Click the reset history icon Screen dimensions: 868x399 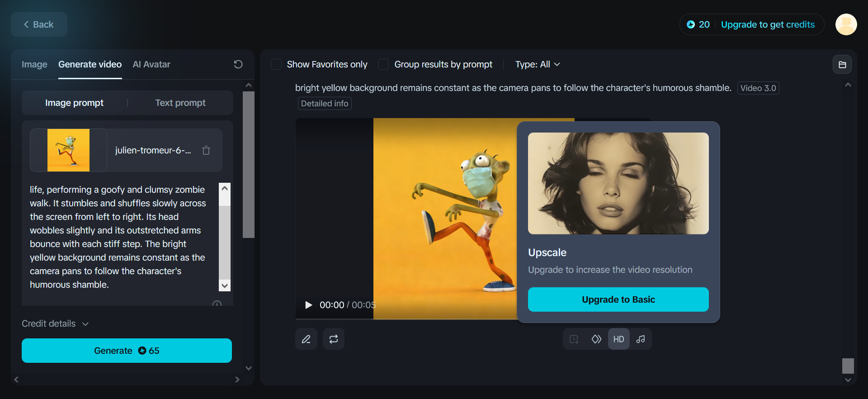[x=238, y=64]
